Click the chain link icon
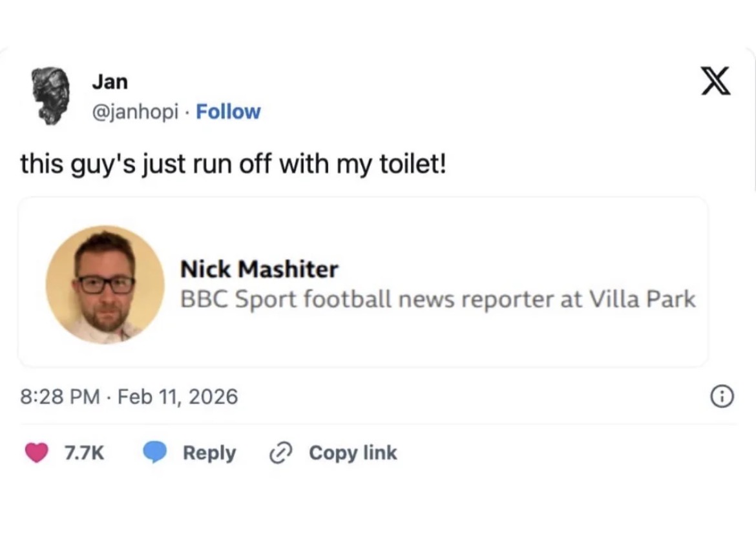Screen dimensions: 756x545 tap(278, 453)
